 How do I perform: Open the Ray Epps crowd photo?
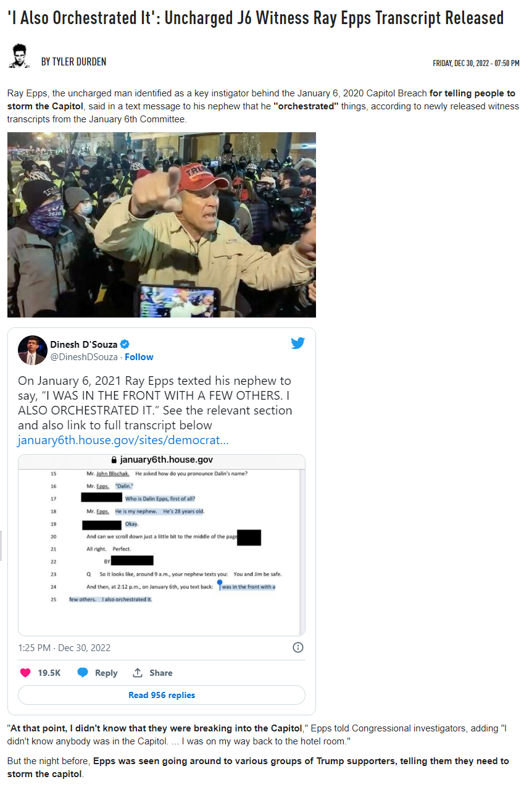pos(162,225)
